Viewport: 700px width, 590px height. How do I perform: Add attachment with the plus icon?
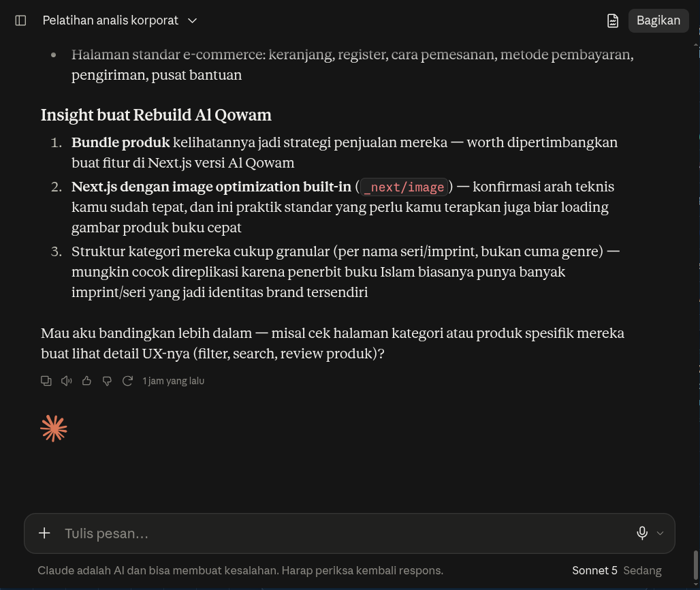pyautogui.click(x=44, y=533)
